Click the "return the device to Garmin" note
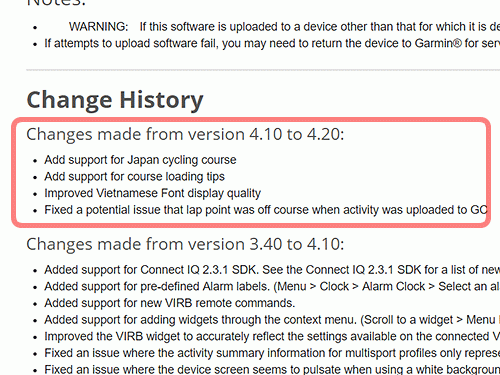This screenshot has width=500, height=375. click(272, 43)
